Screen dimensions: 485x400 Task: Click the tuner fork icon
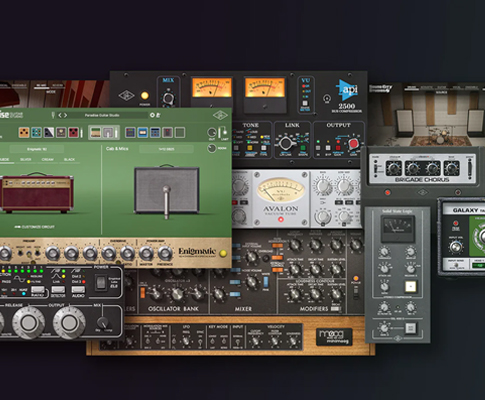[x=53, y=115]
